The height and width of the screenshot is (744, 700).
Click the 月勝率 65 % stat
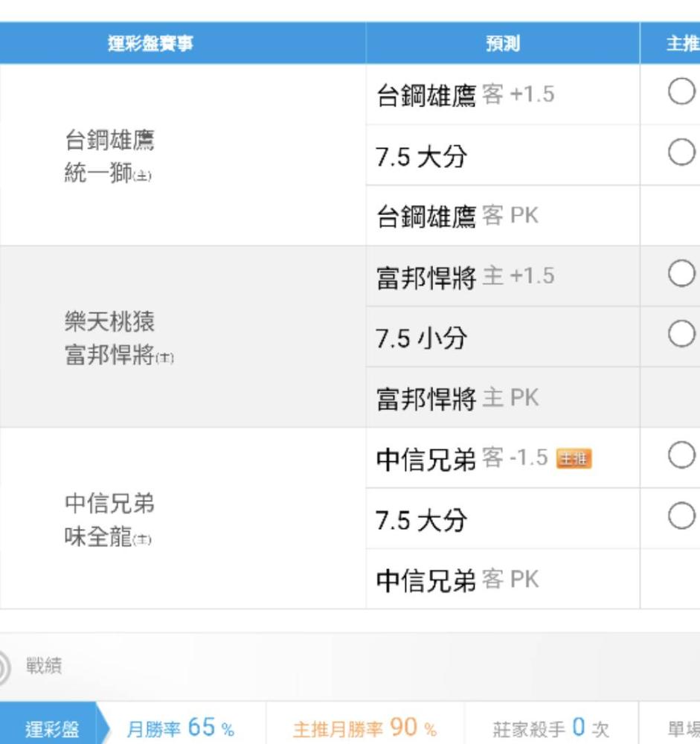point(180,728)
